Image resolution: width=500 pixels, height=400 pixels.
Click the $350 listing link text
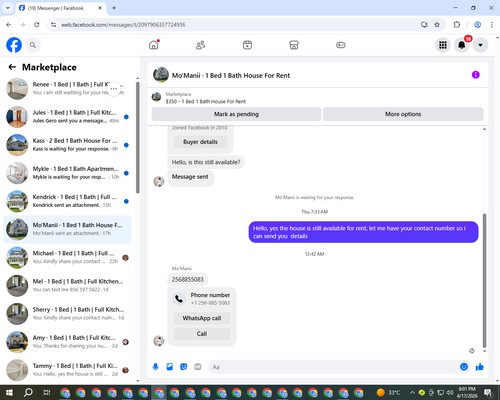[206, 101]
